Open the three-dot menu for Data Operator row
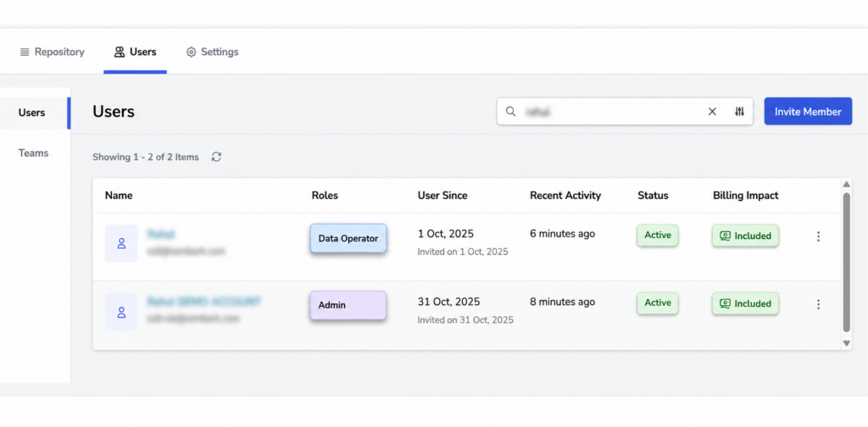The width and height of the screenshot is (868, 427). click(818, 236)
